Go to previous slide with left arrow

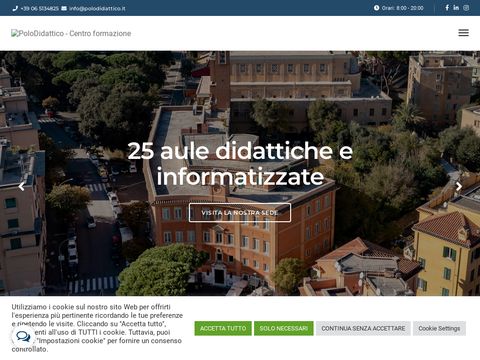pos(22,186)
